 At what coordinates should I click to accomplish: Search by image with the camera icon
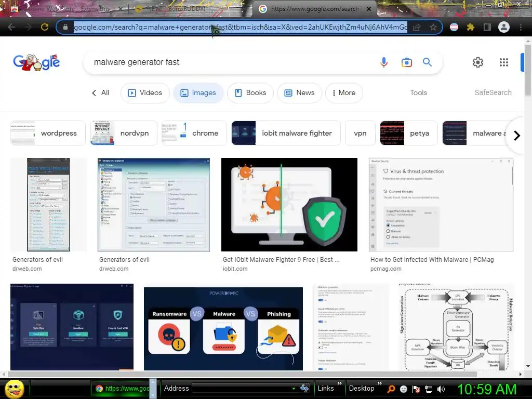tap(406, 62)
